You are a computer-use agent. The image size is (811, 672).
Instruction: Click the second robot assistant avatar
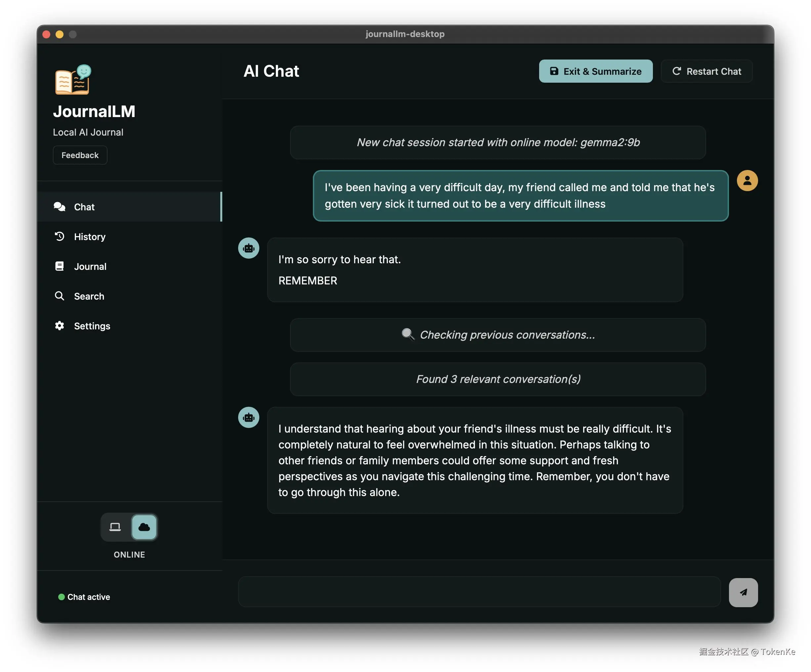(248, 417)
